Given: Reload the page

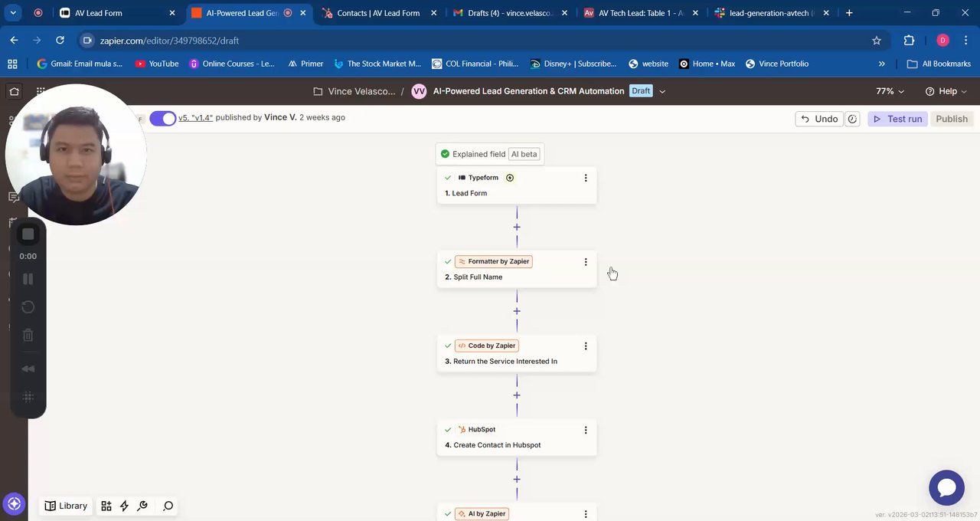Looking at the screenshot, I should [x=60, y=40].
